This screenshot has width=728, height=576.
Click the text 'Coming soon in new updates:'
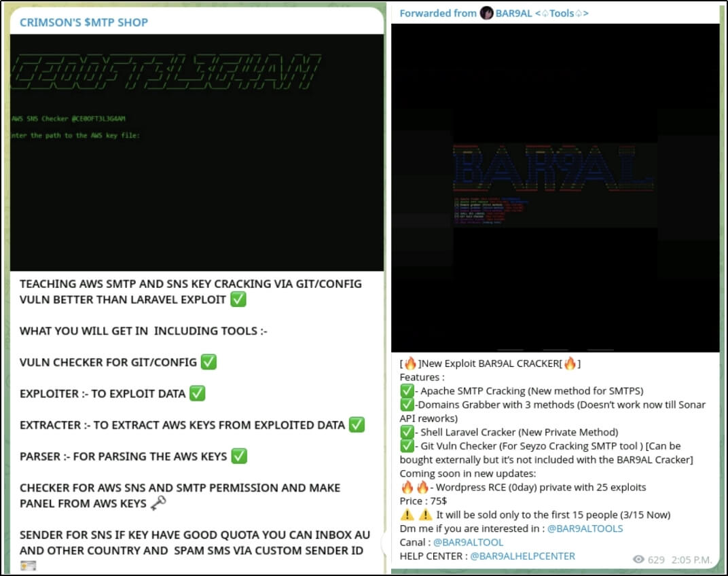[467, 473]
